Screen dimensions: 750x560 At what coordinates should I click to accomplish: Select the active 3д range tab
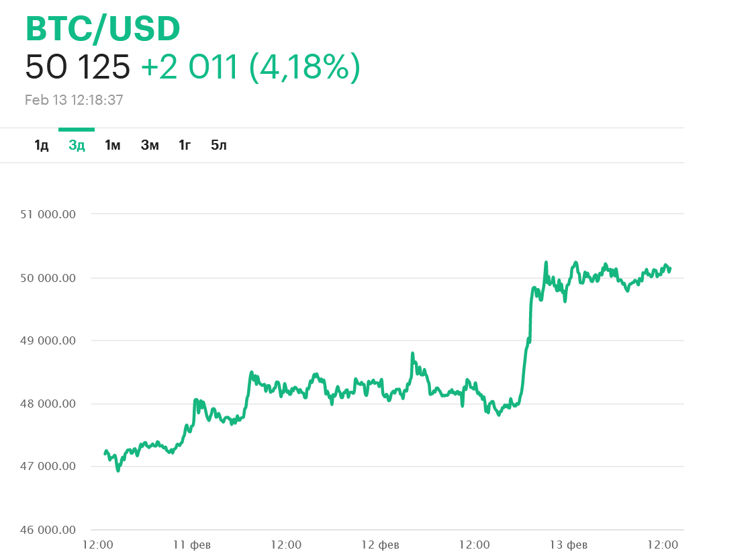[x=77, y=145]
